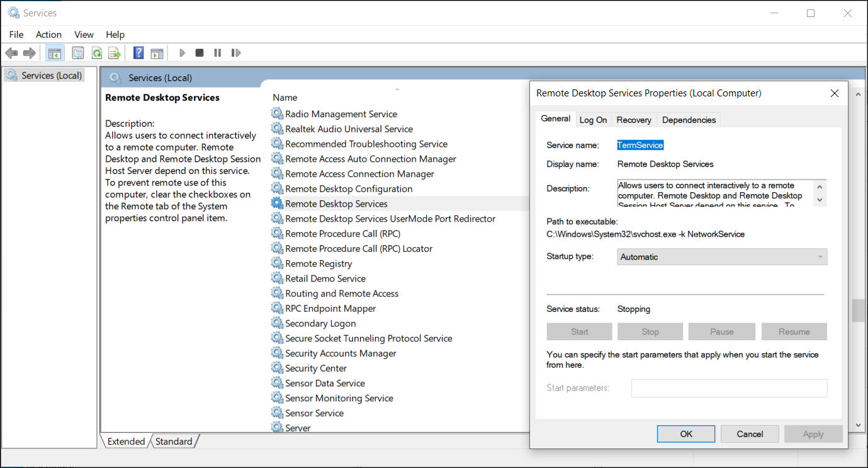Refresh the services list via toolbar icon
This screenshot has height=468, width=868.
tap(96, 52)
